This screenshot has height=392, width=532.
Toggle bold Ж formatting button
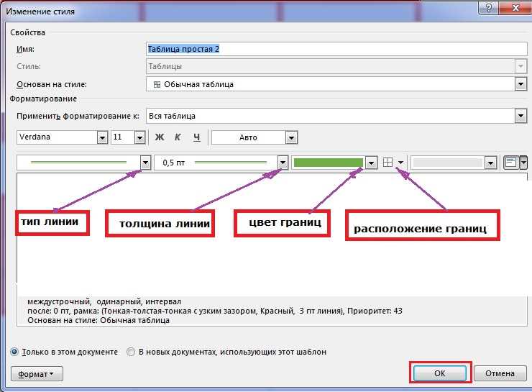pos(160,137)
